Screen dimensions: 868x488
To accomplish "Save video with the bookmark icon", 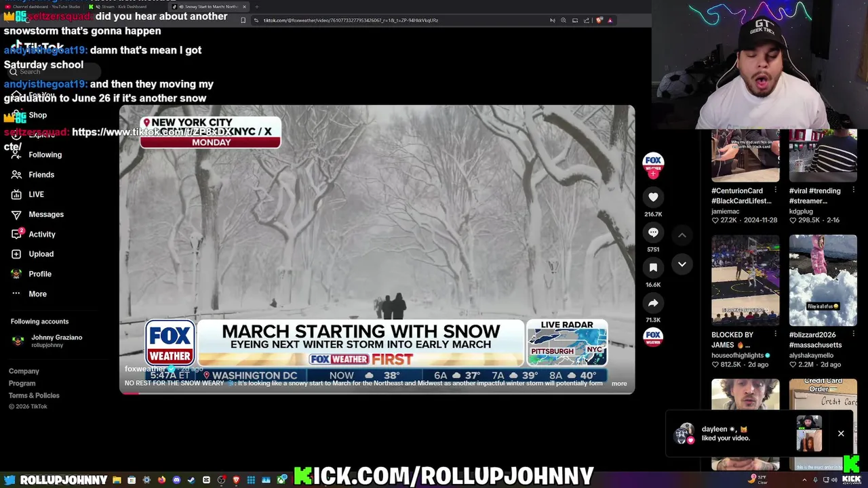I will click(x=653, y=268).
